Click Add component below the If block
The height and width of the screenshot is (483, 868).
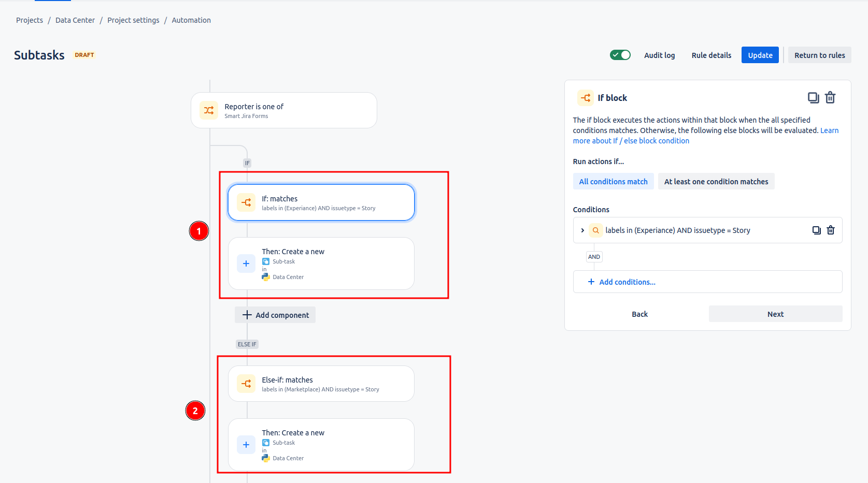point(275,315)
